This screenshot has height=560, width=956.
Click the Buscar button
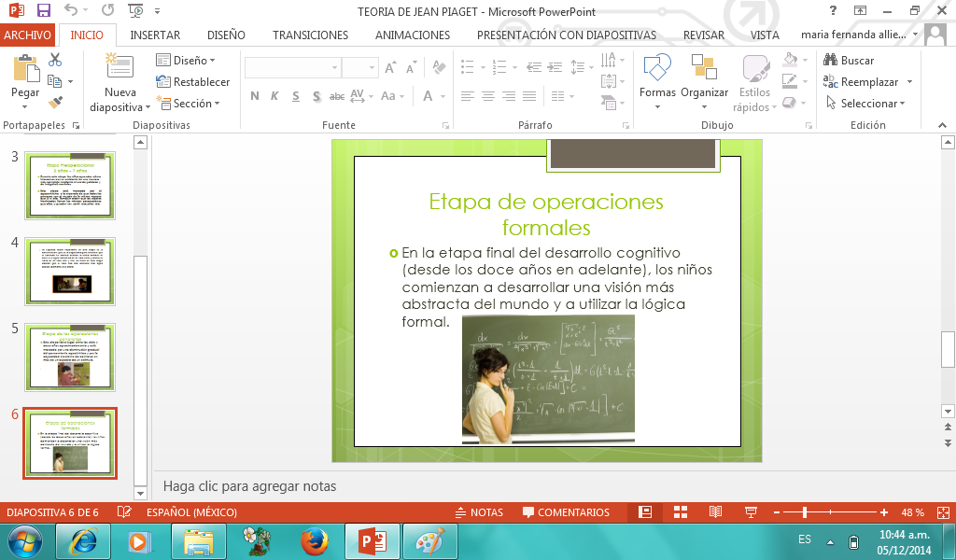[850, 60]
